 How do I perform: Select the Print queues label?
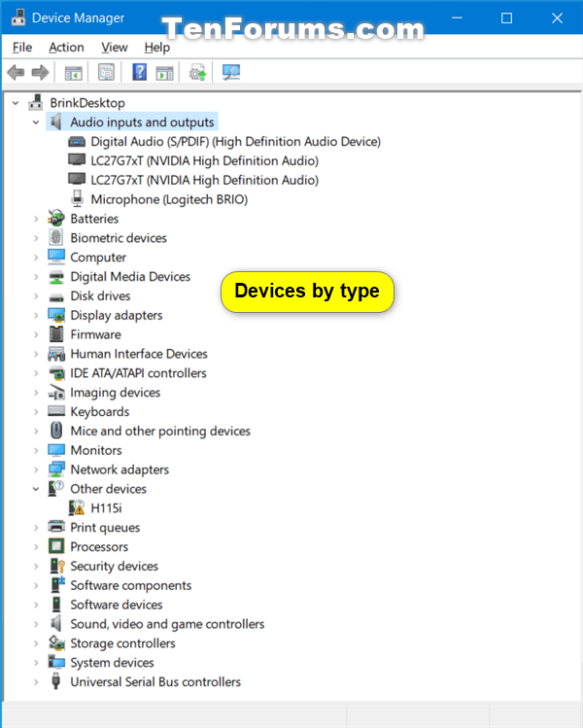(x=105, y=528)
